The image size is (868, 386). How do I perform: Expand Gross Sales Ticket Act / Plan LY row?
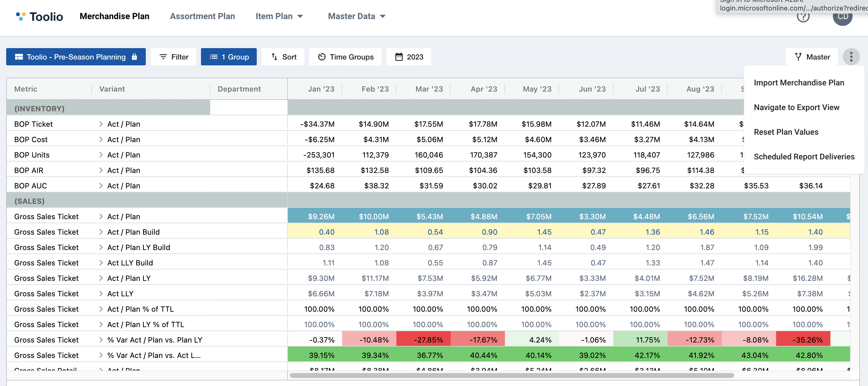(x=101, y=278)
